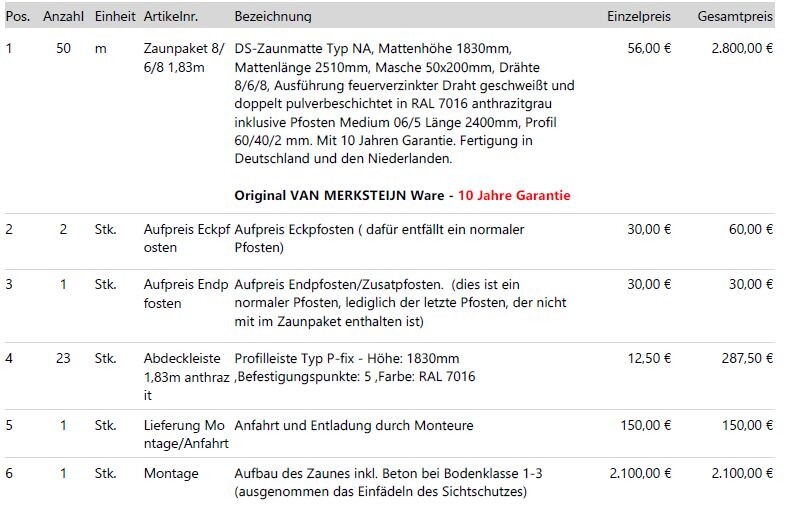
Task: Click the Original VAN MERKSTEIJN Ware text
Action: [338, 195]
